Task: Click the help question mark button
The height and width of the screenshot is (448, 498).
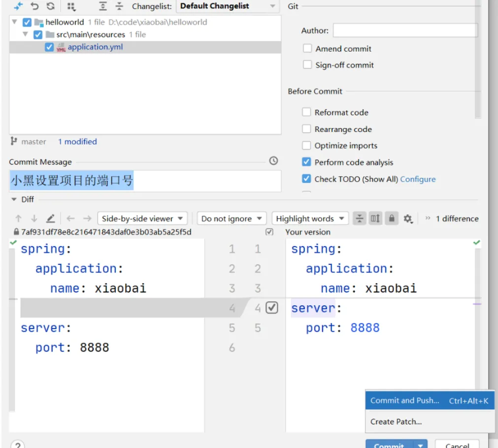Action: (x=18, y=445)
